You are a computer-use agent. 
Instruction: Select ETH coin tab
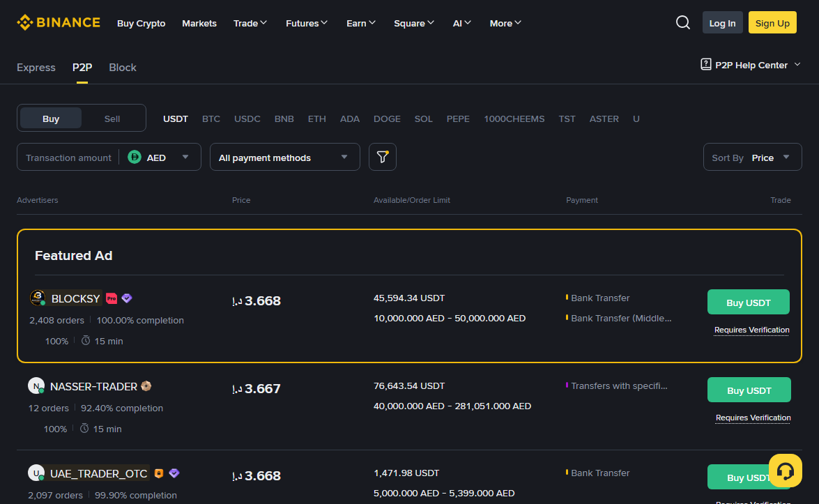click(x=317, y=119)
